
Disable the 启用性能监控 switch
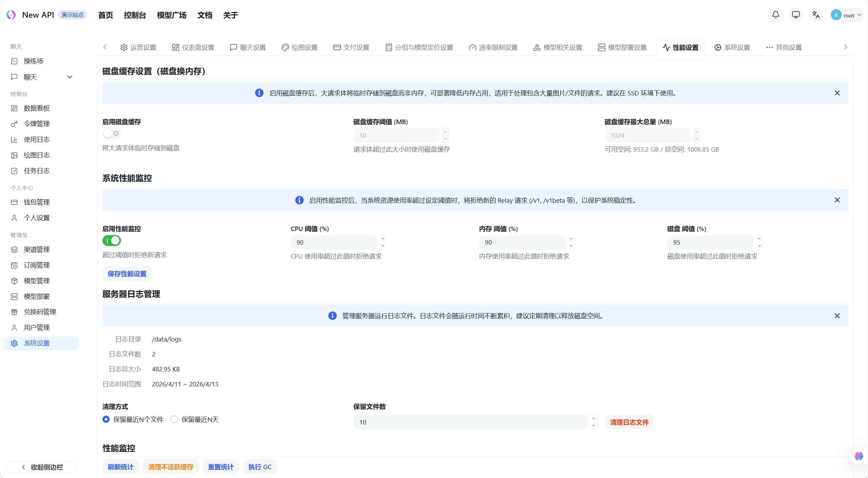click(112, 241)
